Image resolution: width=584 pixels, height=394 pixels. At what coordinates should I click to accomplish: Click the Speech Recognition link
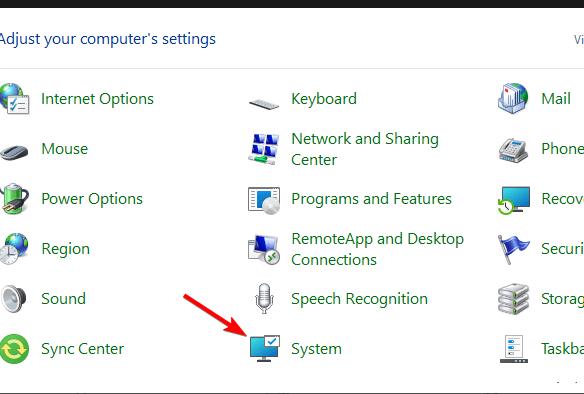359,299
